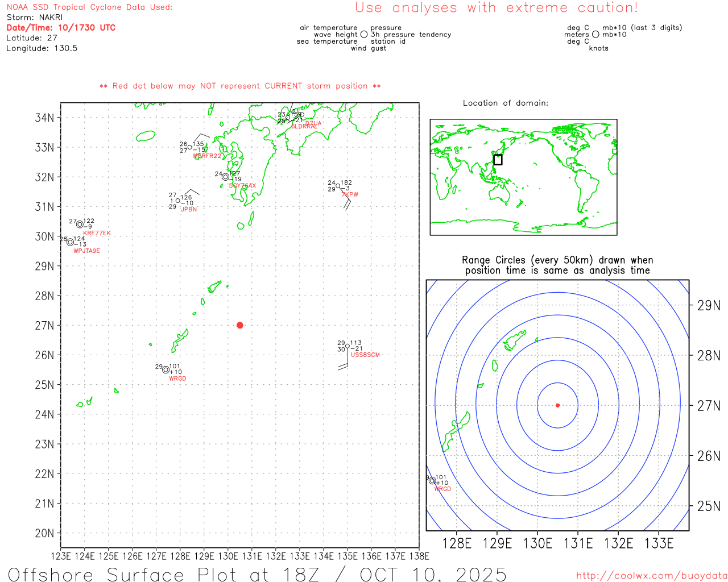Click the world map domain locator thumbnail

pyautogui.click(x=523, y=177)
